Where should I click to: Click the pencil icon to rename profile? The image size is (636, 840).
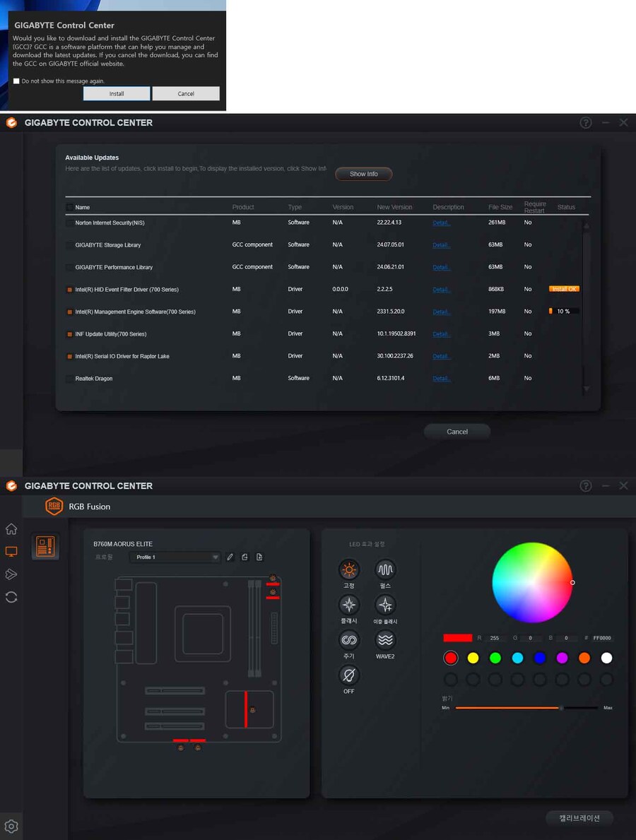(x=230, y=557)
